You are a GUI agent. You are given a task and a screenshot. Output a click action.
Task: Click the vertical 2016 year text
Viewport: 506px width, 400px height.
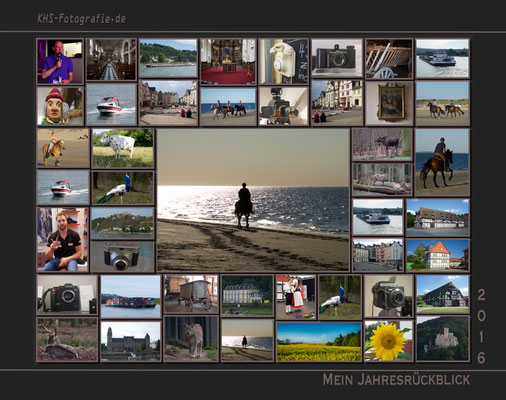(481, 326)
